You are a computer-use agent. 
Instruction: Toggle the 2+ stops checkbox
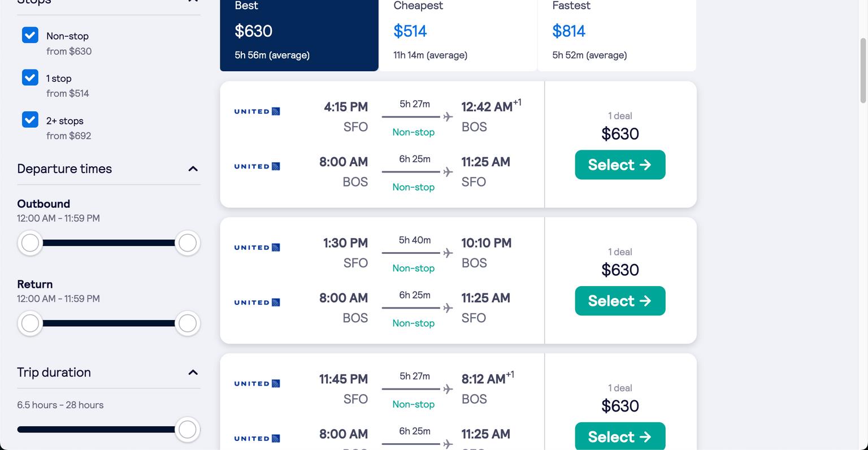coord(30,120)
